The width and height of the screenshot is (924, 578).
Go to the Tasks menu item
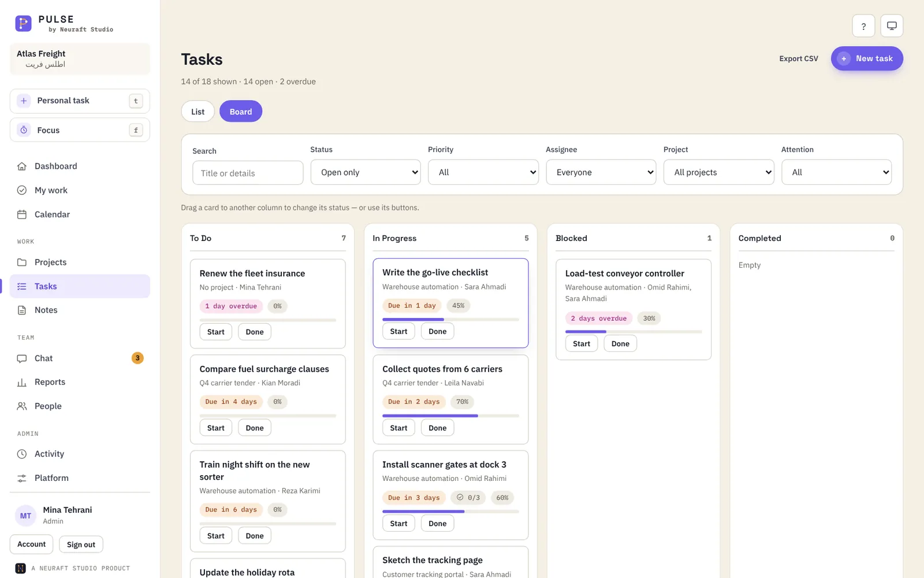[80, 286]
